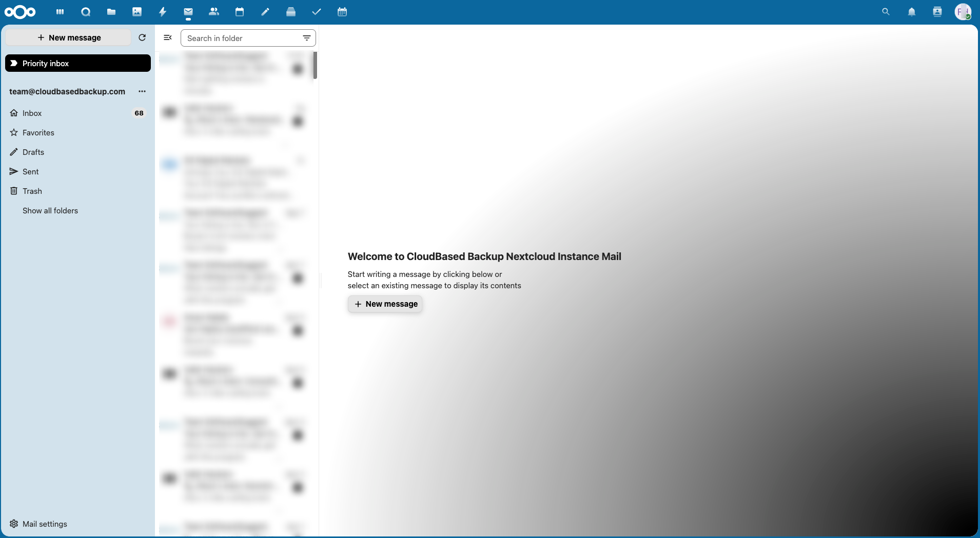Click the message list scrollbar
Image resolution: width=980 pixels, height=538 pixels.
tap(315, 65)
